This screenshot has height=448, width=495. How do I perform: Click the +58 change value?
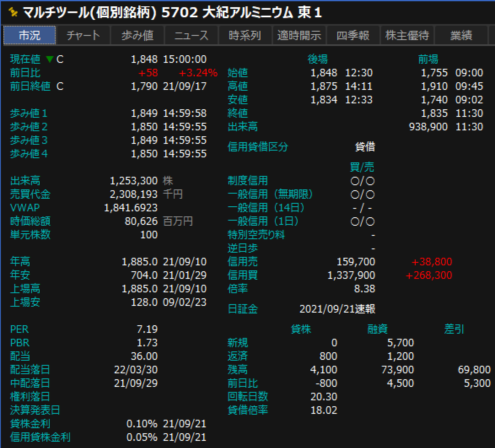pyautogui.click(x=148, y=73)
